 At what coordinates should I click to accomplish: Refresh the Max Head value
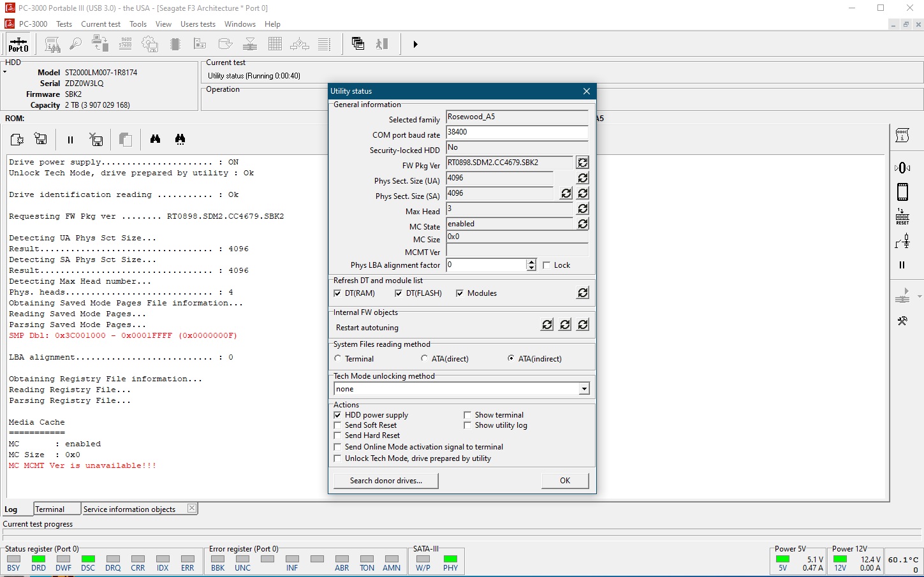click(582, 208)
